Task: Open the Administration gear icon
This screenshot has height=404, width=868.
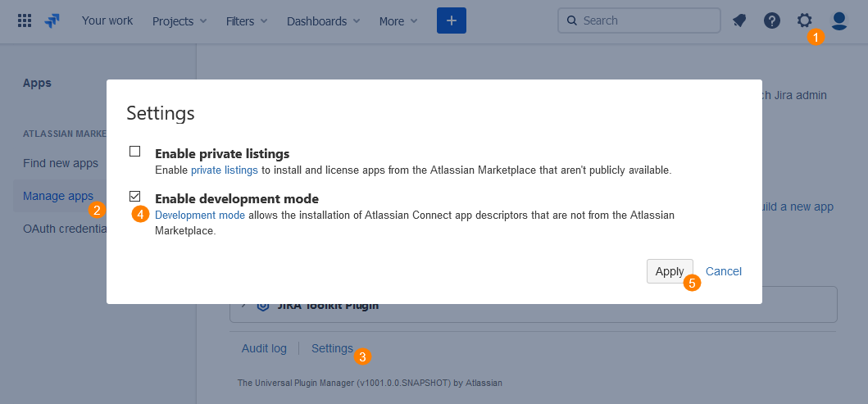Action: pos(805,21)
